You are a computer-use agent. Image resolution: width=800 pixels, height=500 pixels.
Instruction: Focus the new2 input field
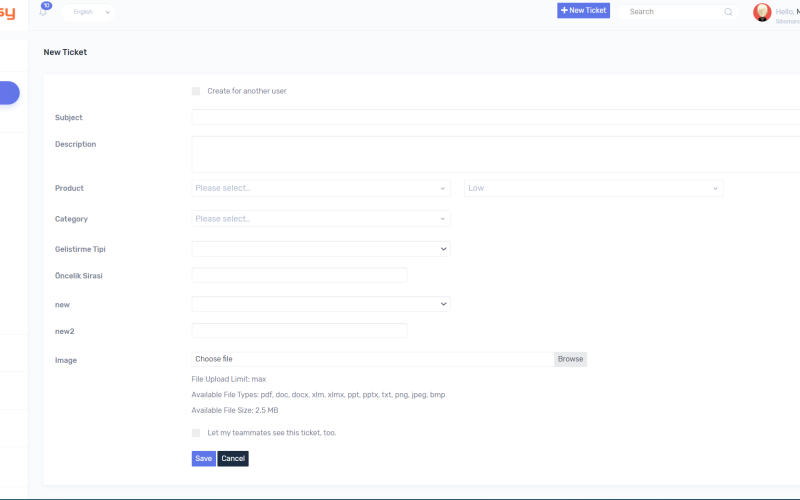click(299, 331)
